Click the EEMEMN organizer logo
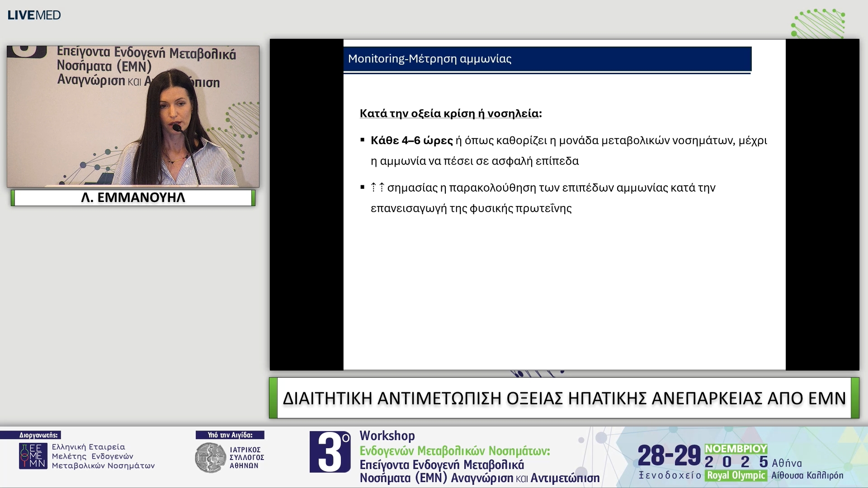Image resolution: width=868 pixels, height=488 pixels. (x=33, y=456)
